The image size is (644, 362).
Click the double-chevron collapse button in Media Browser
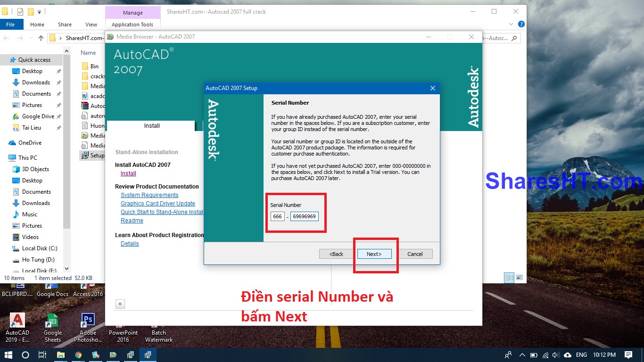coord(120,304)
